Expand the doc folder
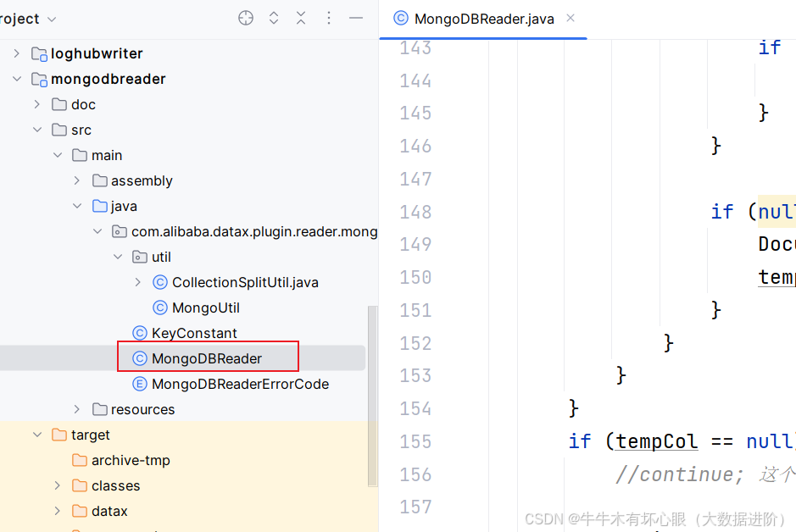796x532 pixels. (36, 104)
